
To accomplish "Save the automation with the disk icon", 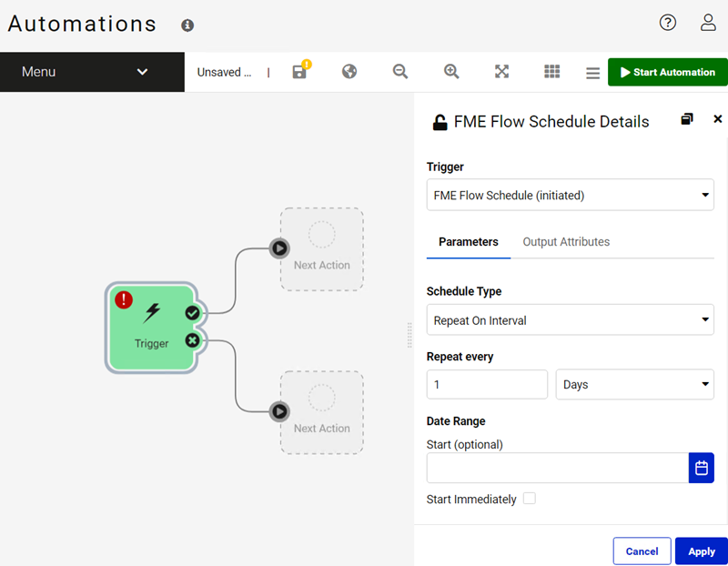I will (300, 72).
